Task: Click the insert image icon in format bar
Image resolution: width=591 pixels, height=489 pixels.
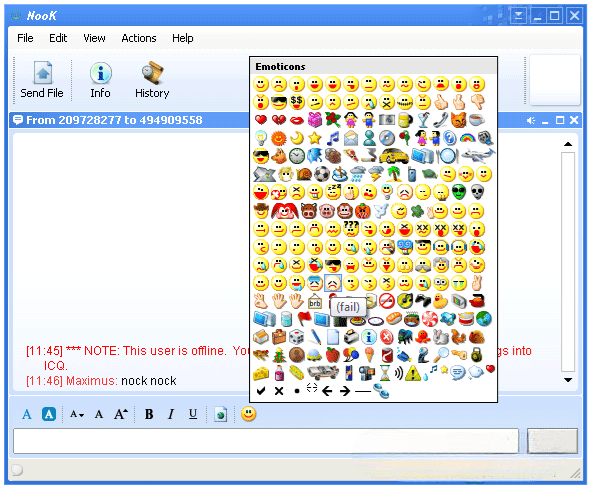Action: pyautogui.click(x=220, y=414)
